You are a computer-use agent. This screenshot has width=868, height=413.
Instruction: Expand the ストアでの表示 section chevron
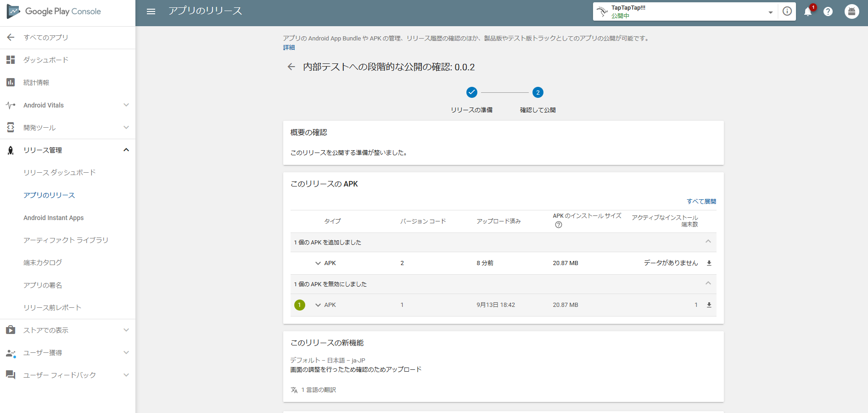pos(126,330)
